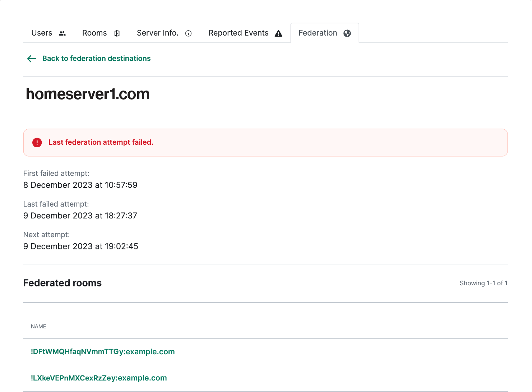Switch to the Users tab
This screenshot has height=392, width=532.
coord(42,33)
